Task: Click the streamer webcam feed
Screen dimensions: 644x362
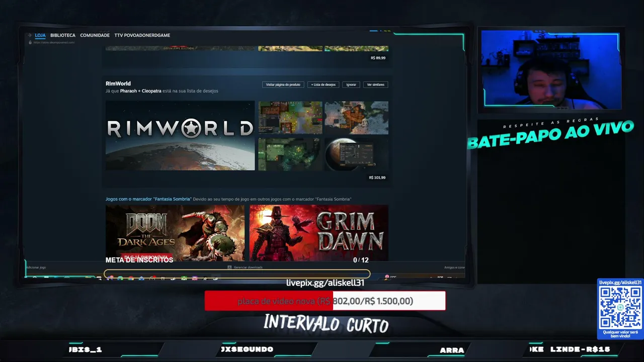Action: point(551,69)
